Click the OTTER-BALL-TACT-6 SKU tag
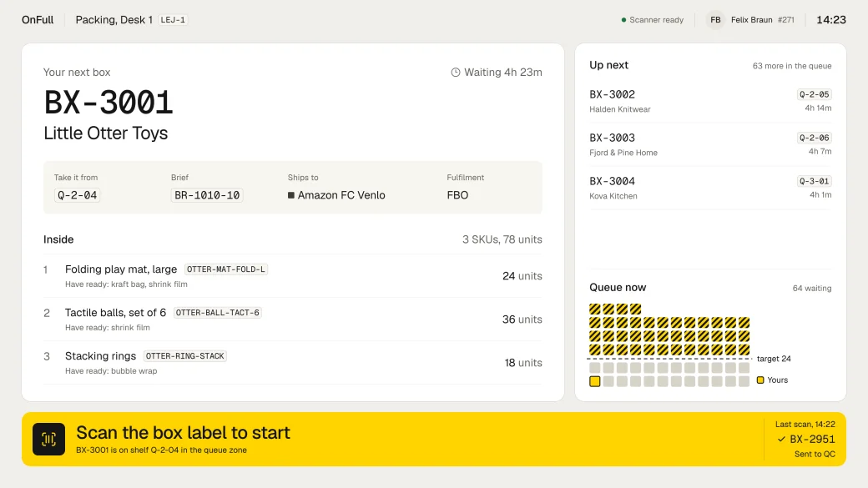Screen dimensions: 868x488 pos(218,313)
